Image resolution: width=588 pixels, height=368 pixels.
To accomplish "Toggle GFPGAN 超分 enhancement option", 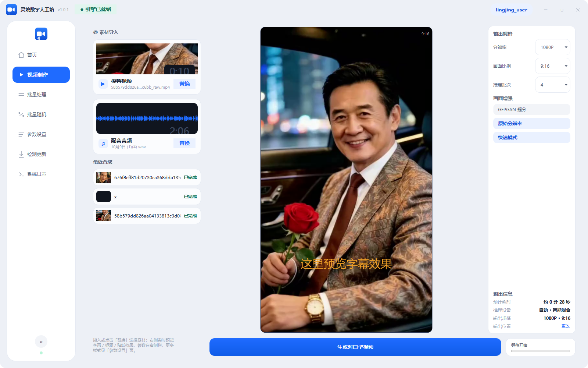I will click(x=531, y=109).
